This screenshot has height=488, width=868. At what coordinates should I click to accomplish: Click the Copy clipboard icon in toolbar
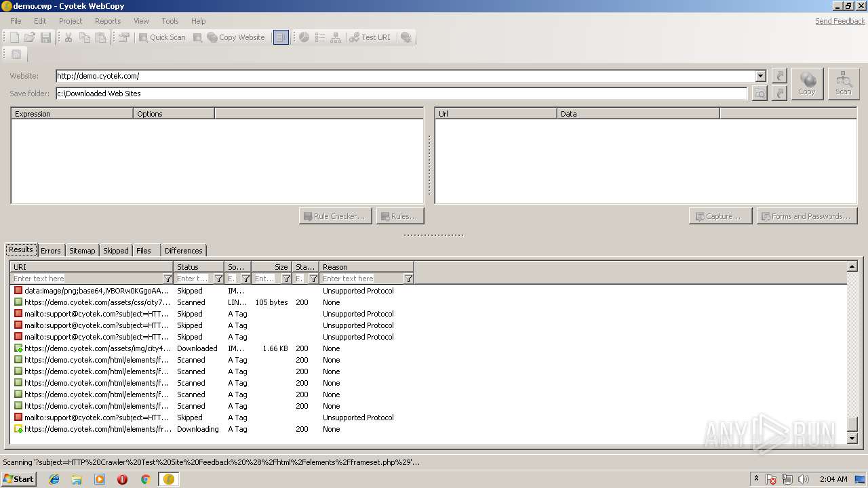(84, 38)
